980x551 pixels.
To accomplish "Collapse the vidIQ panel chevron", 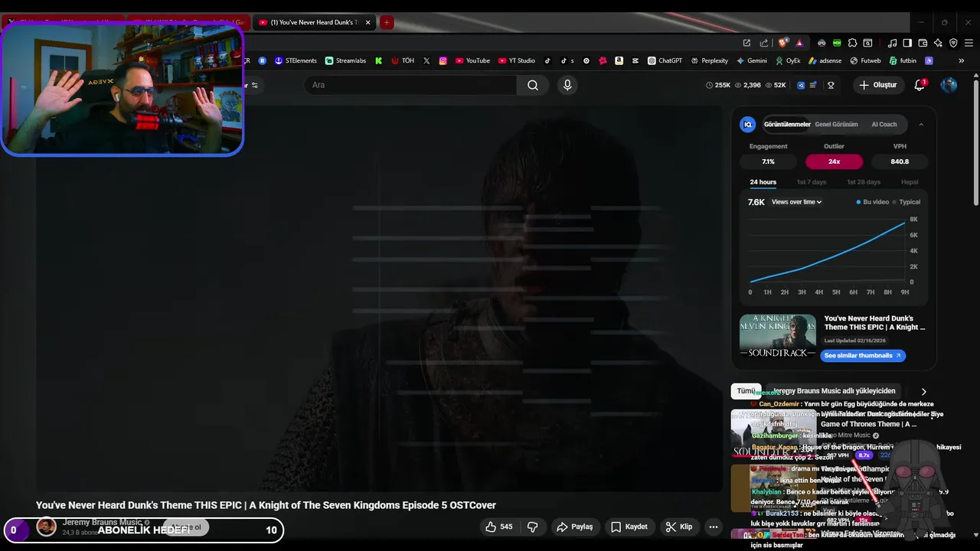I will coord(921,124).
